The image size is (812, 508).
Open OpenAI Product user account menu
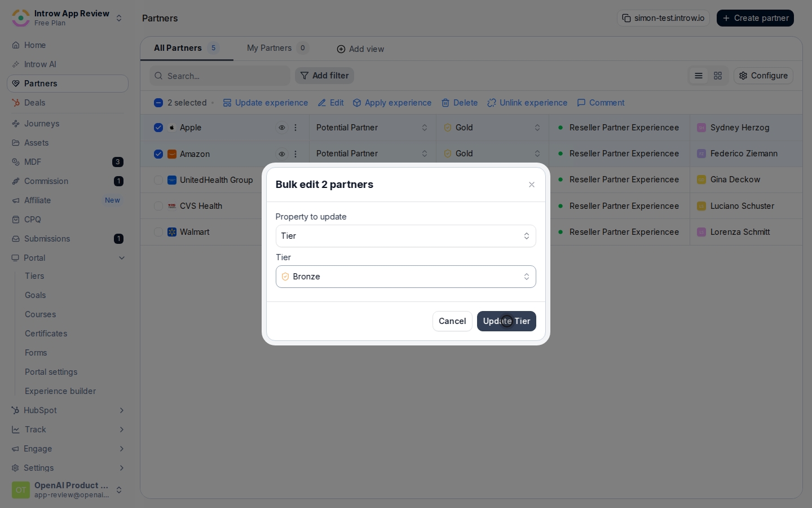click(x=68, y=490)
